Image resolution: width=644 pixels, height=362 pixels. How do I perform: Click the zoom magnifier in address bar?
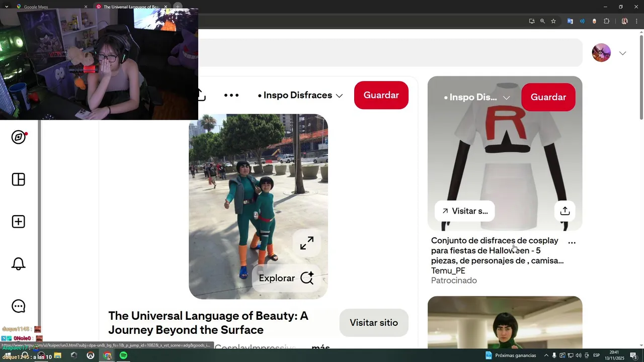pos(542,21)
